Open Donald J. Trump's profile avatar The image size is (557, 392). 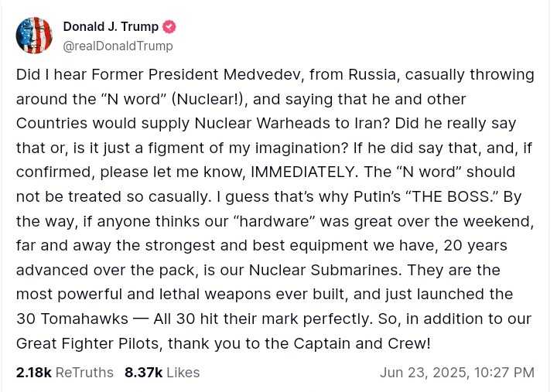pos(34,36)
